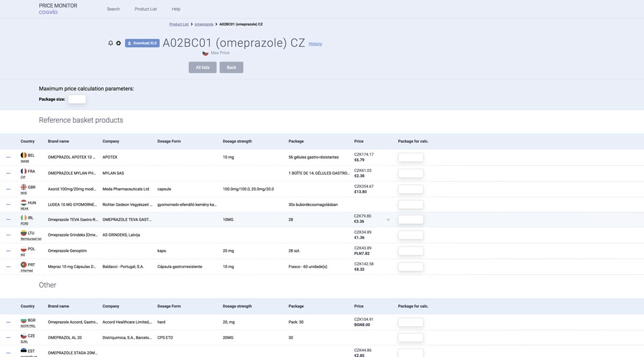The height and width of the screenshot is (357, 644).
Task: Click the Estonia flag icon
Action: click(24, 351)
